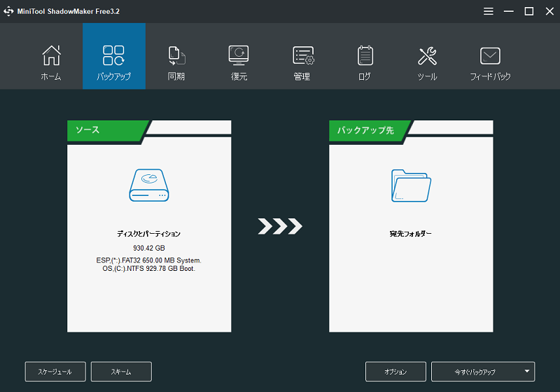The height and width of the screenshot is (392, 560).
Task: Click the ディスクとパーティション text
Action: tap(149, 234)
